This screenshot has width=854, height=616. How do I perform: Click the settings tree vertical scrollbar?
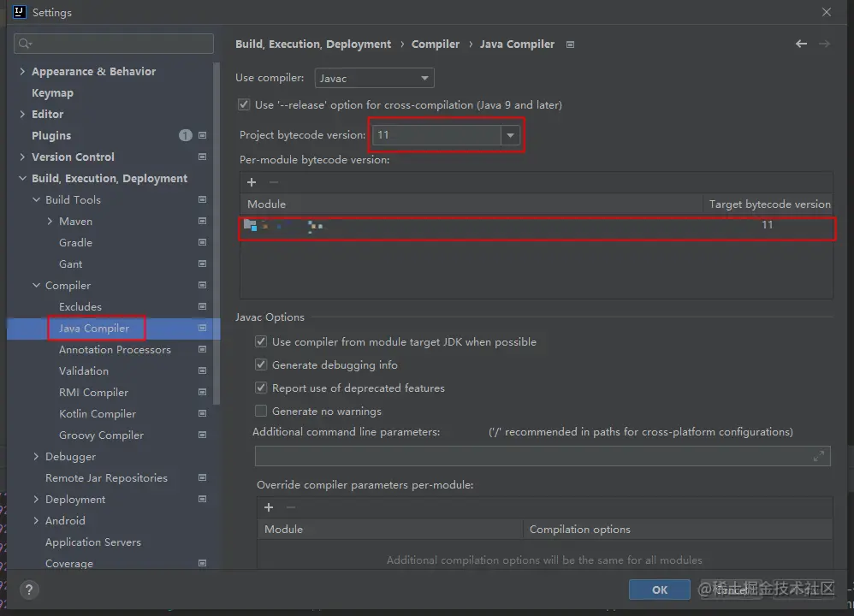pyautogui.click(x=216, y=234)
